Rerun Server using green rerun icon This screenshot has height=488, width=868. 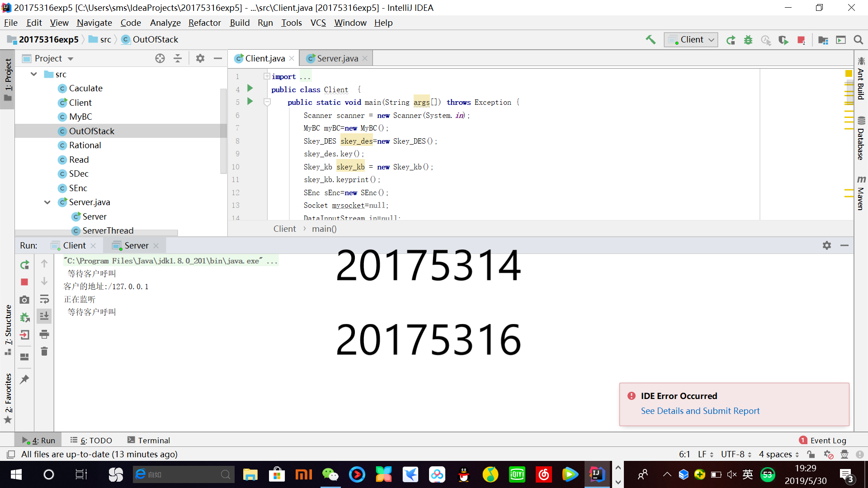click(24, 265)
